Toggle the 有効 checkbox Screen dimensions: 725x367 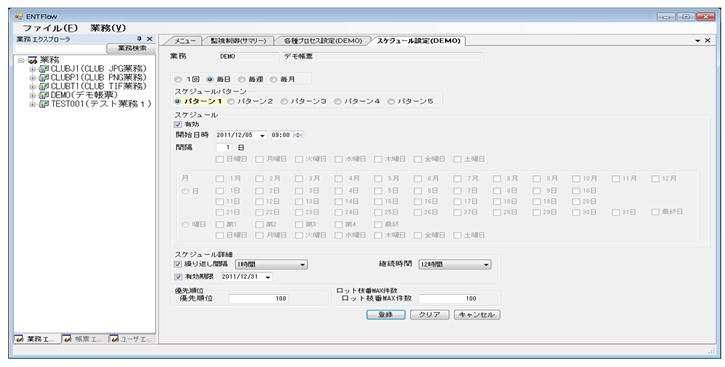click(x=178, y=124)
